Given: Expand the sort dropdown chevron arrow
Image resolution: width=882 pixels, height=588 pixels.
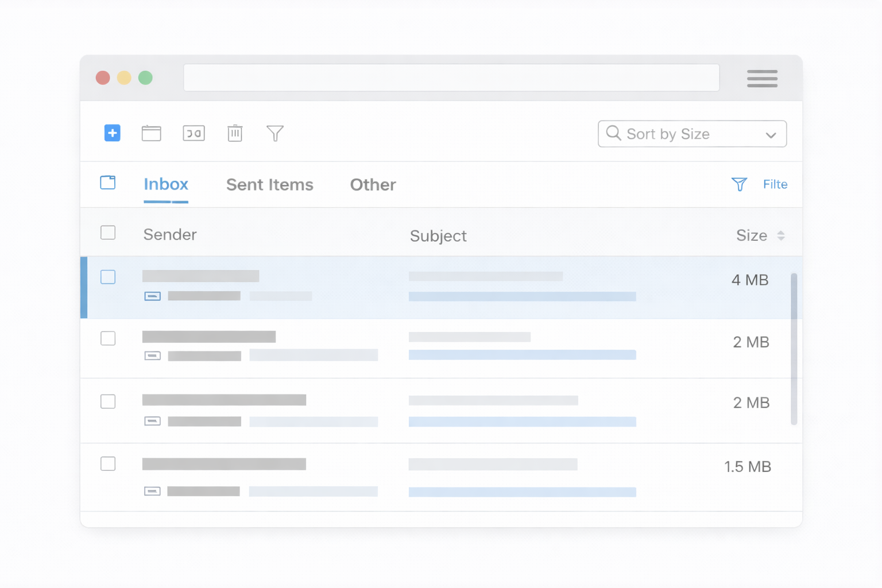Looking at the screenshot, I should 771,135.
